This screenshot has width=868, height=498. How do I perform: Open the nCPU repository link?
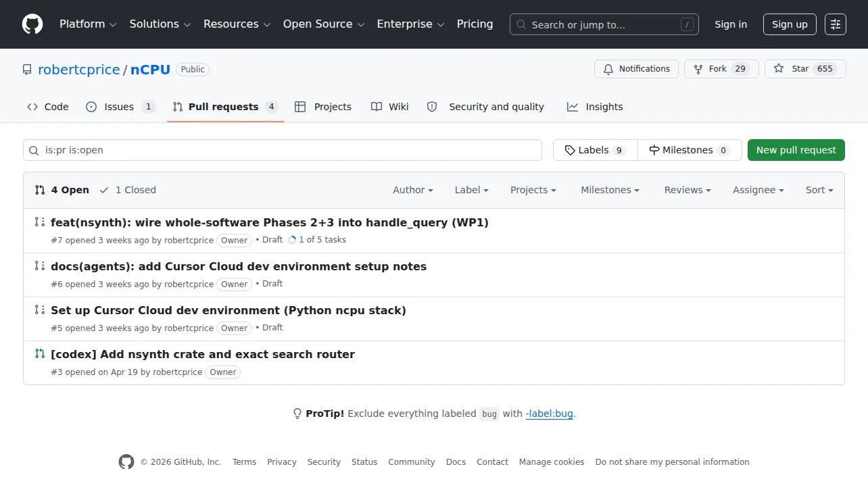pyautogui.click(x=150, y=70)
